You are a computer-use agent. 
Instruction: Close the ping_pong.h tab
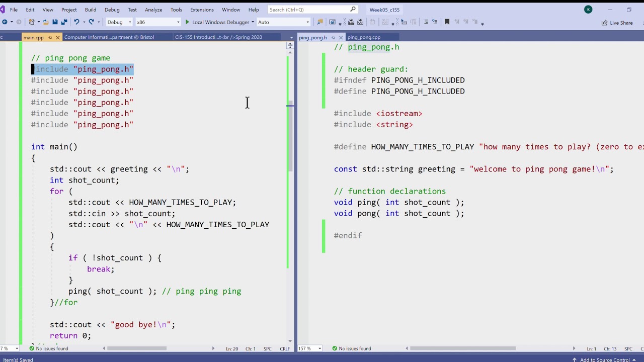(x=341, y=37)
